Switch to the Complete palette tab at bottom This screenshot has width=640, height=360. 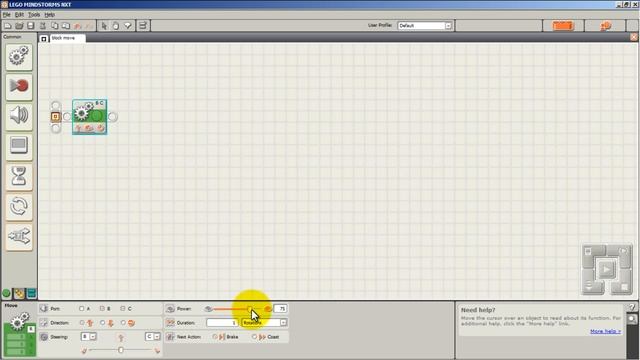click(19, 293)
